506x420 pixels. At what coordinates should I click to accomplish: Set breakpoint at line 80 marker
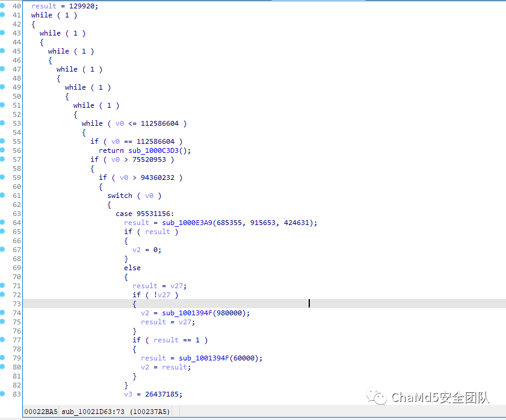tap(2, 366)
